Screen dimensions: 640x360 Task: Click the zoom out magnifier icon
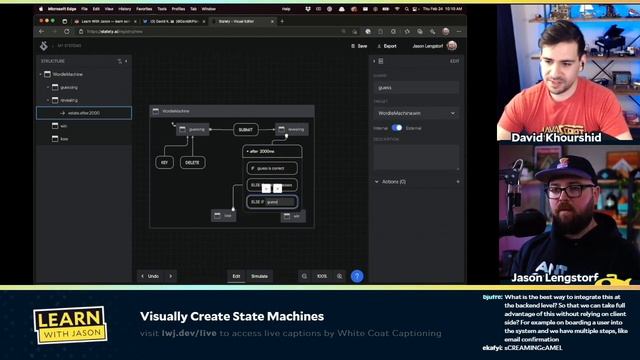(304, 276)
